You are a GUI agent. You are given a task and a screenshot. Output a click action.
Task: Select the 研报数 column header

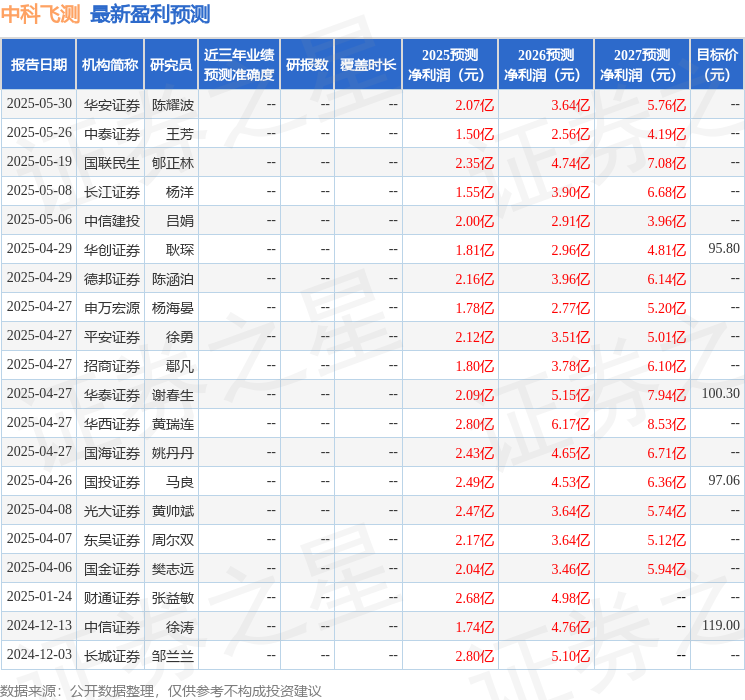(x=307, y=64)
